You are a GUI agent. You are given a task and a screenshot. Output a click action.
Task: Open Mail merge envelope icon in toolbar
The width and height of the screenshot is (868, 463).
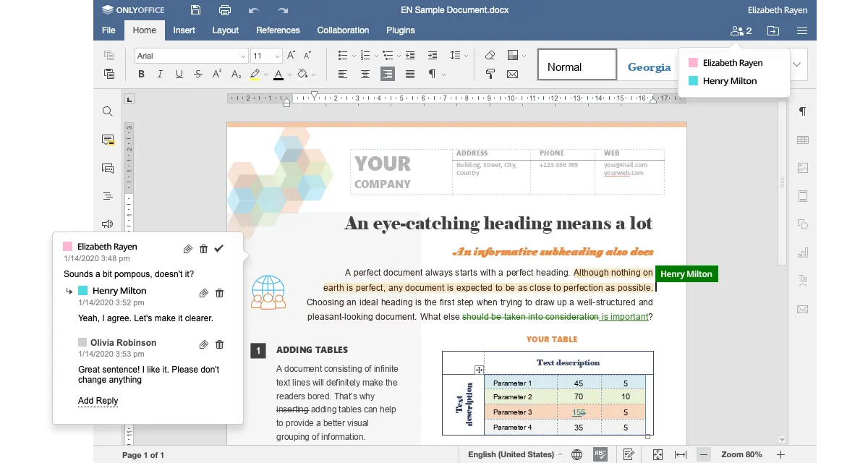(512, 74)
